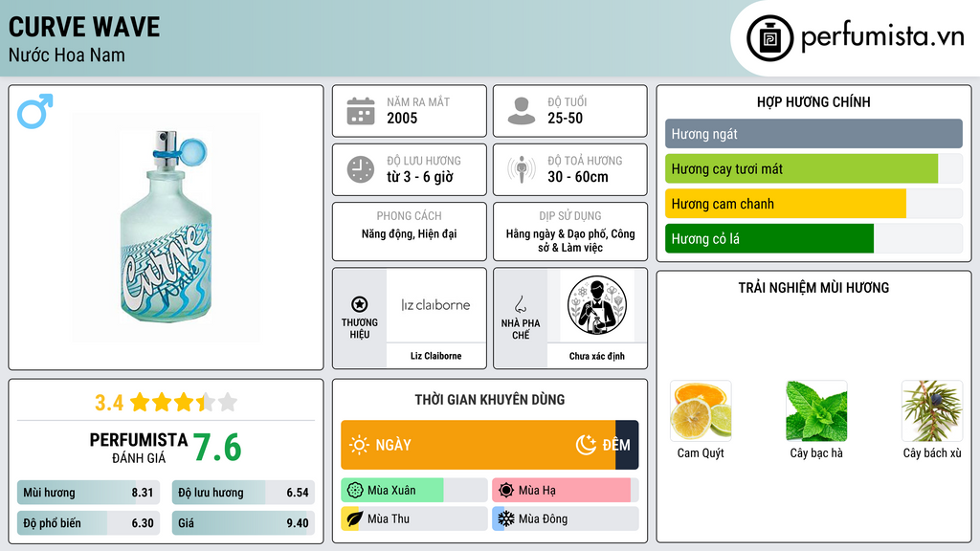Click the star badge icon above Thương hiệu

pos(360,304)
